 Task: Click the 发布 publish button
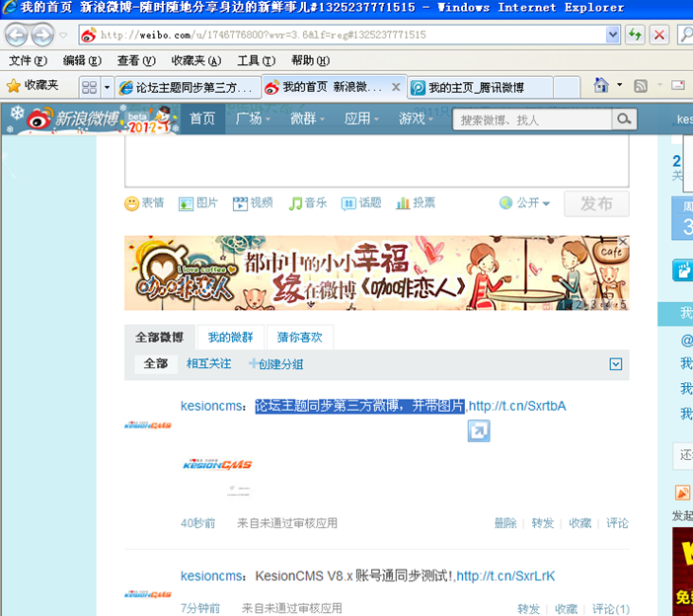pyautogui.click(x=596, y=203)
